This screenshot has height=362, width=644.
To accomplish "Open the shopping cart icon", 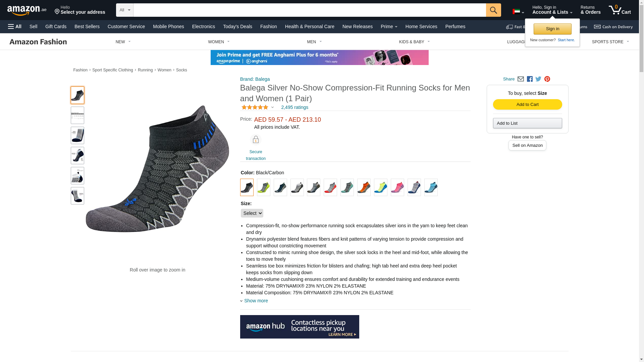I will coord(620,10).
